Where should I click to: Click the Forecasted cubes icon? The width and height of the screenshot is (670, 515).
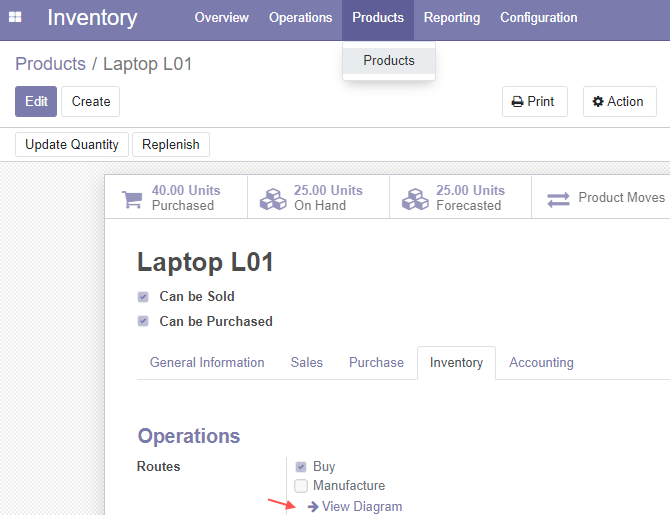(415, 199)
